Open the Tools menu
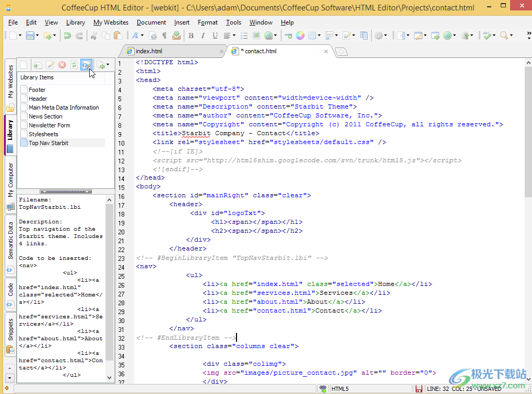The width and height of the screenshot is (532, 394). tap(233, 22)
